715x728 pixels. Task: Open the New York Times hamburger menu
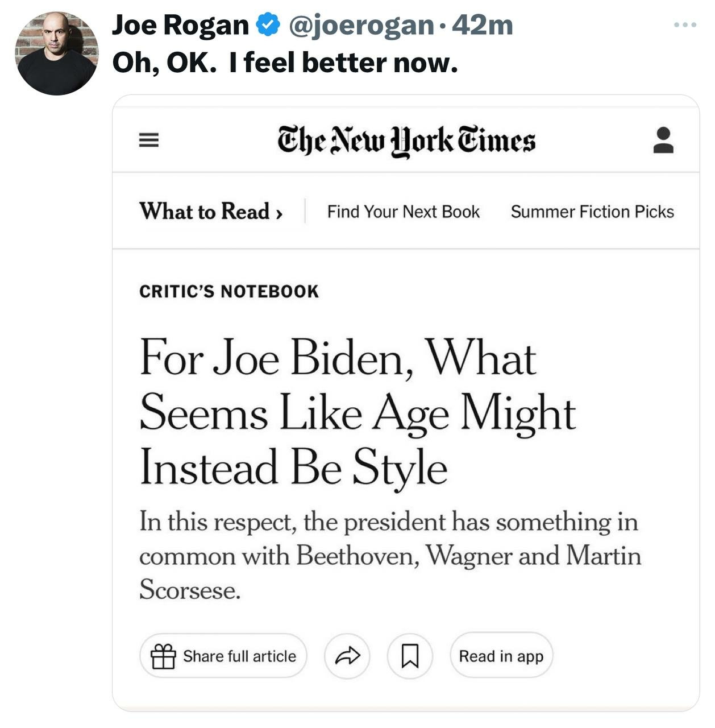[148, 140]
